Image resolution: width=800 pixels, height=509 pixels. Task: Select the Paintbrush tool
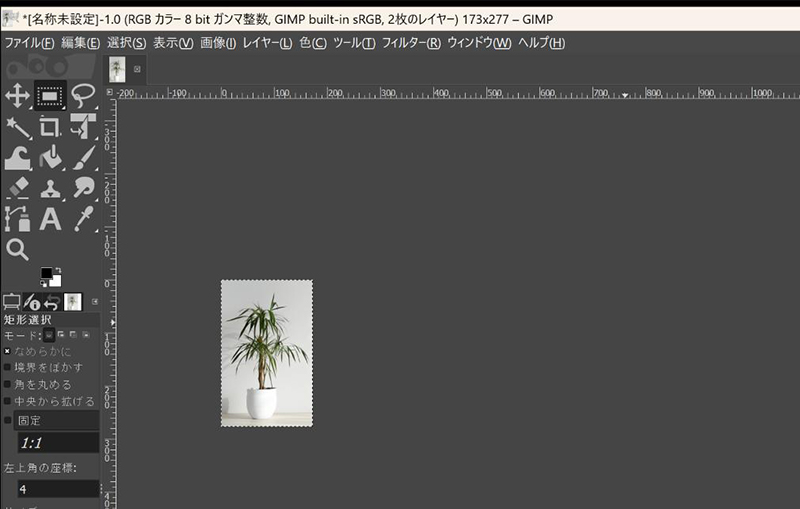click(x=84, y=158)
